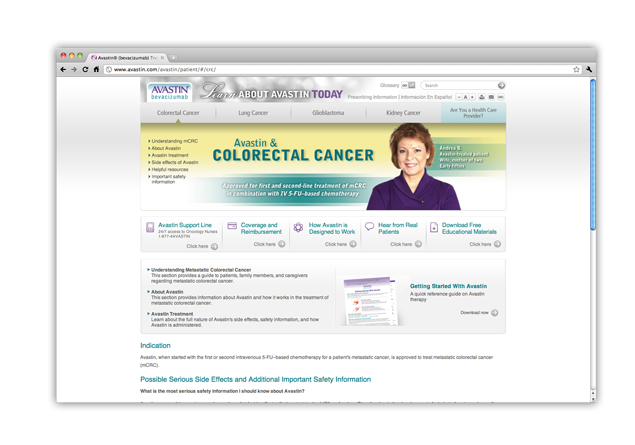The image size is (635, 445).
Task: Click Possible Serious Side Effects heading
Action: pos(256,379)
